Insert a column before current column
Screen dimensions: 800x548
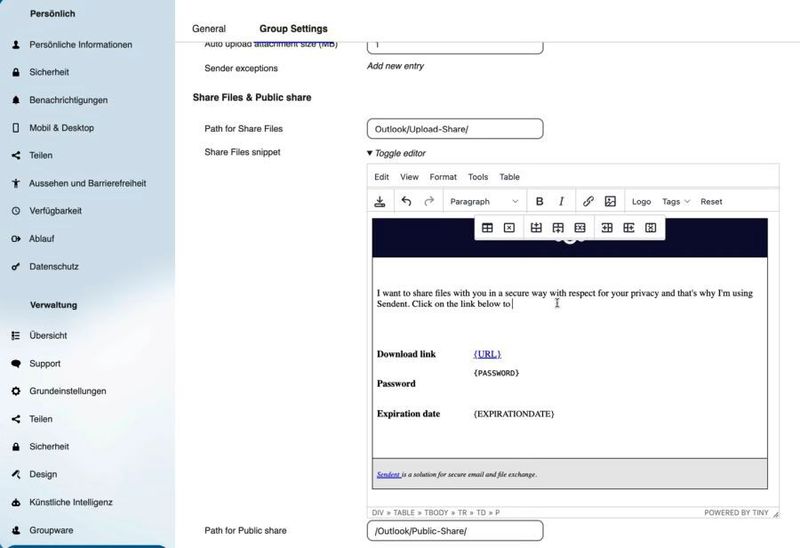(x=607, y=228)
